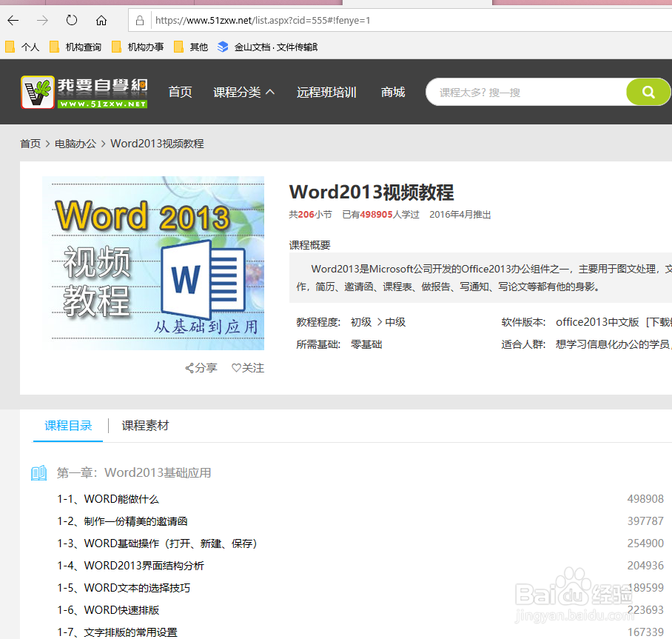Screen dimensions: 672x639
Task: Click the view count 498908
Action: pyautogui.click(x=645, y=499)
